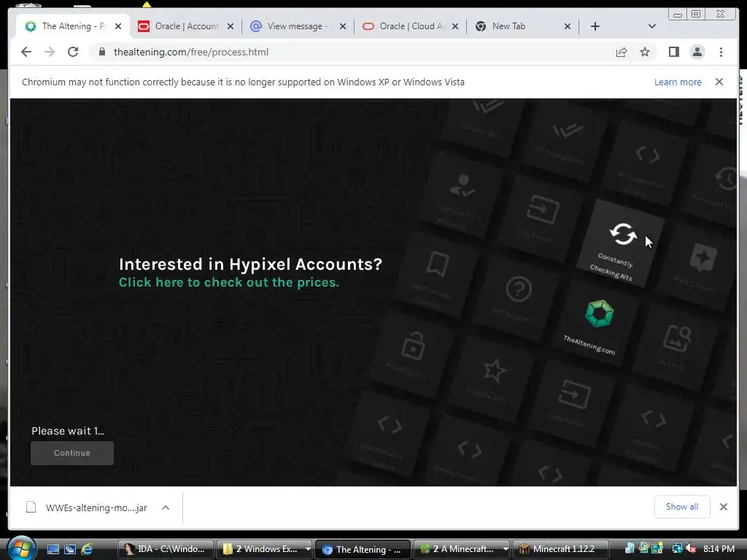This screenshot has width=747, height=560.
Task: Click the Continue button
Action: click(72, 453)
